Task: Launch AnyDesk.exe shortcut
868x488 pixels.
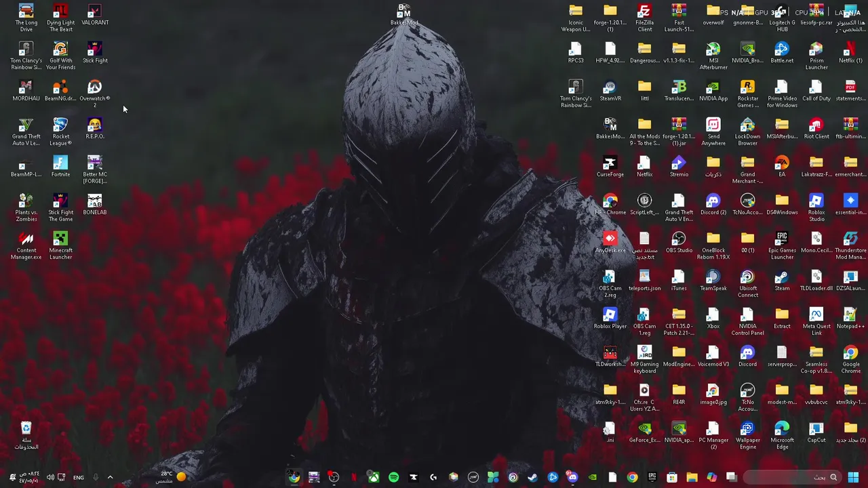Action: [610, 243]
